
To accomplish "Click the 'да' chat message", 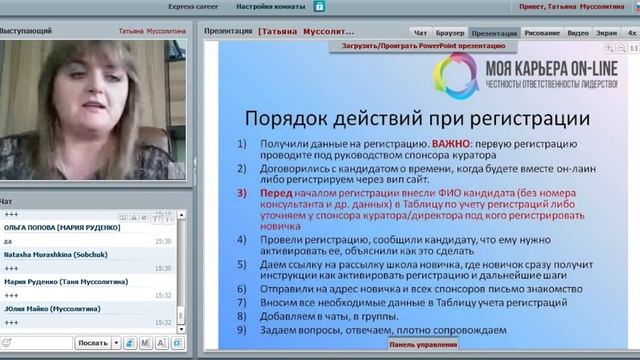I will coord(8,241).
